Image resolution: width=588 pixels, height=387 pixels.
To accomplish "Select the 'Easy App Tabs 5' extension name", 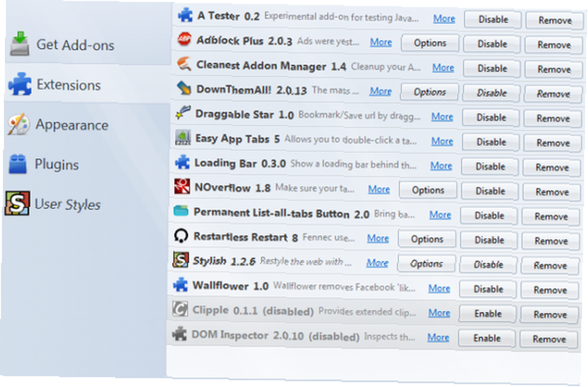I will [238, 139].
